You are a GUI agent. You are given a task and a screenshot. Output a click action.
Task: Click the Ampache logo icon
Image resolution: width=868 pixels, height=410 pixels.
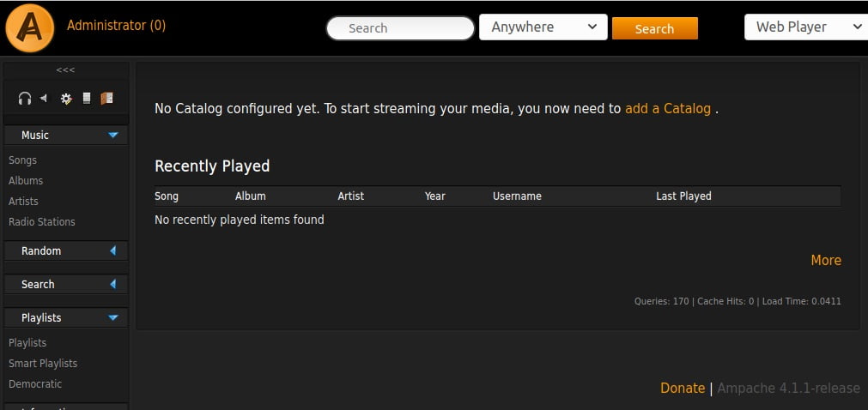point(30,27)
